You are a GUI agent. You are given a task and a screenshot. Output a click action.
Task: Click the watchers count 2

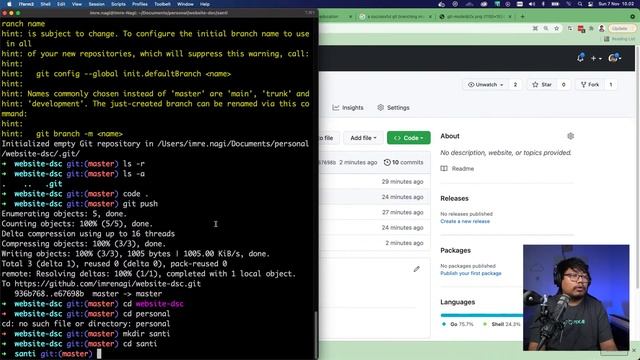(515, 84)
